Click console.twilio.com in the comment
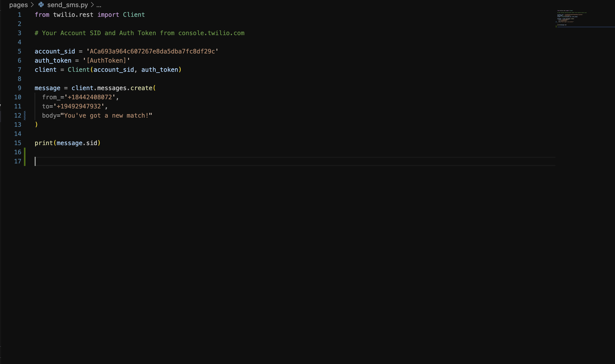 (211, 33)
